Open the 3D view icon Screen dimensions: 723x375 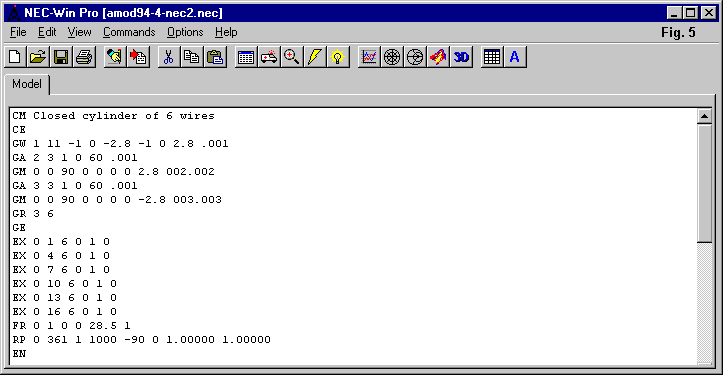click(462, 57)
